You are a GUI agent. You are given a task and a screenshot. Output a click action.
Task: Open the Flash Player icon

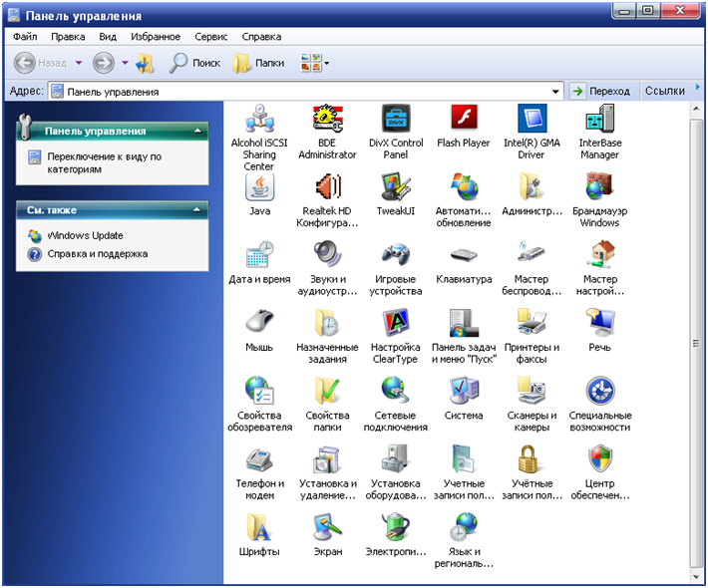pyautogui.click(x=464, y=121)
